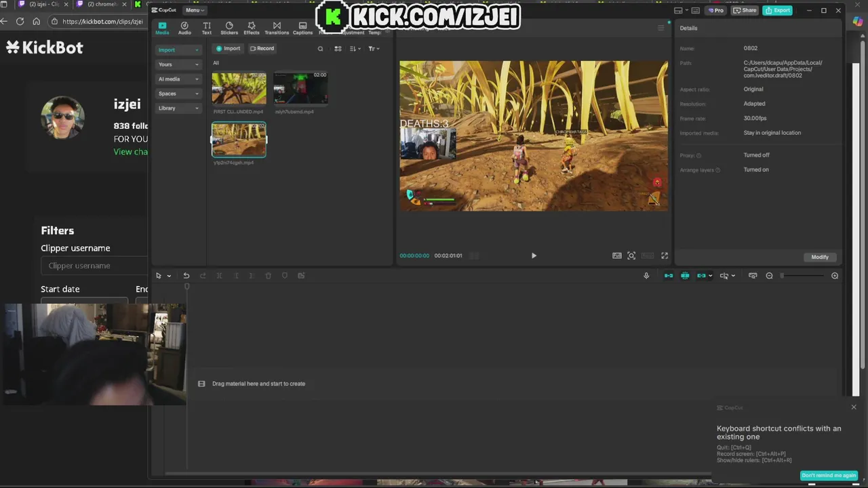Toggle the preview axis icon
The width and height of the screenshot is (868, 488).
point(724,276)
